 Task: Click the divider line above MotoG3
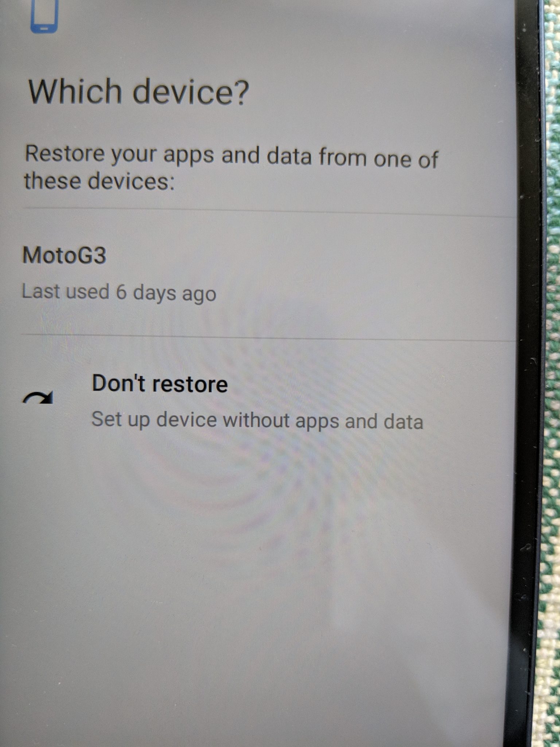[268, 213]
